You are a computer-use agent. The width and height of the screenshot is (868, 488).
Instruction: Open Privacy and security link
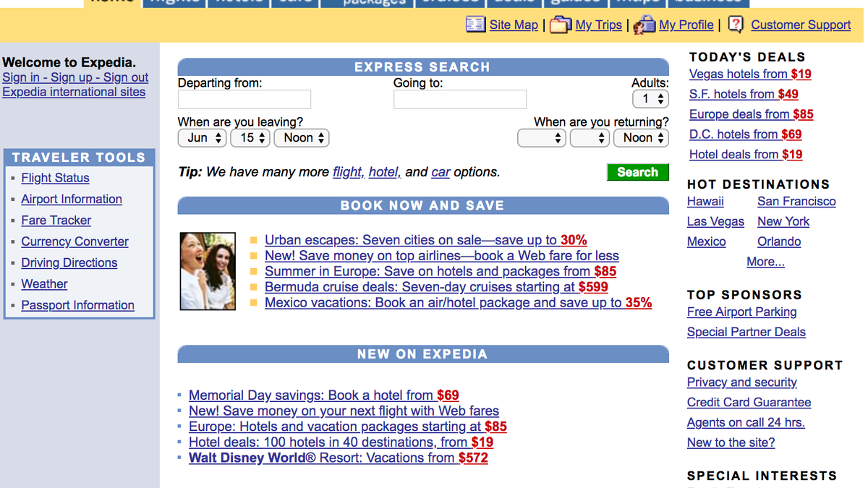(x=742, y=382)
